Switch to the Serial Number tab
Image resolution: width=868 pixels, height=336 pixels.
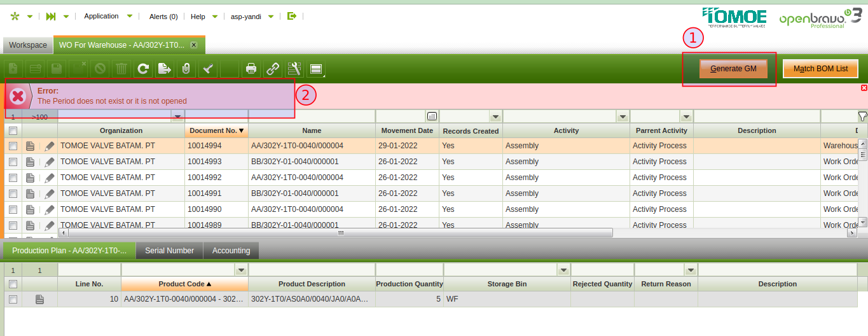click(169, 251)
